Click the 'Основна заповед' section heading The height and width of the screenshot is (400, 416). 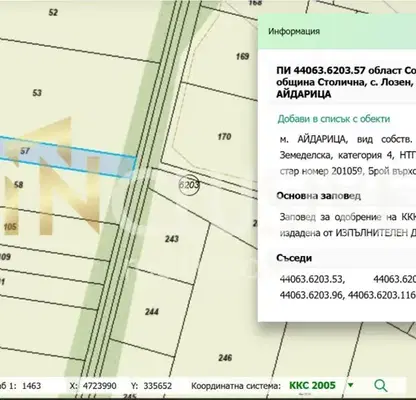[x=318, y=196]
